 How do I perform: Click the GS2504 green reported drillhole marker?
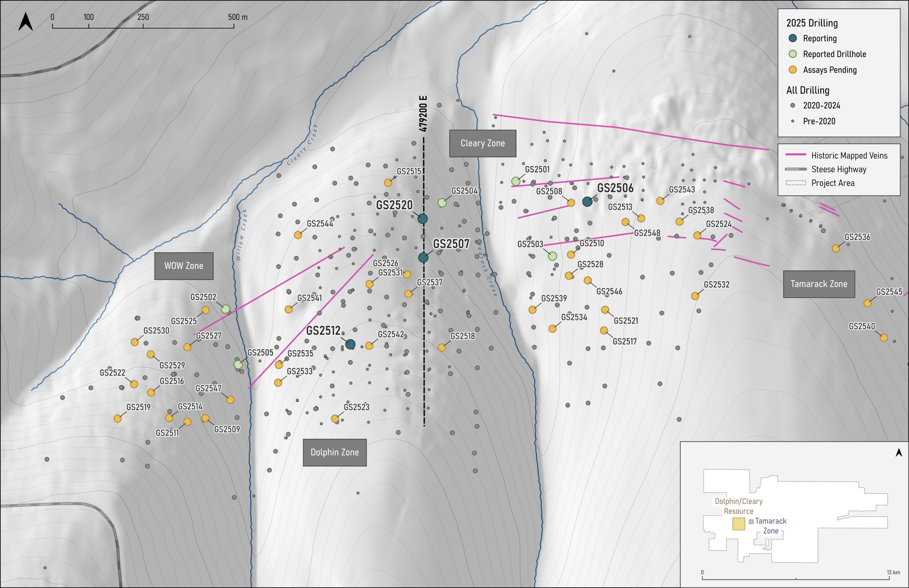442,203
